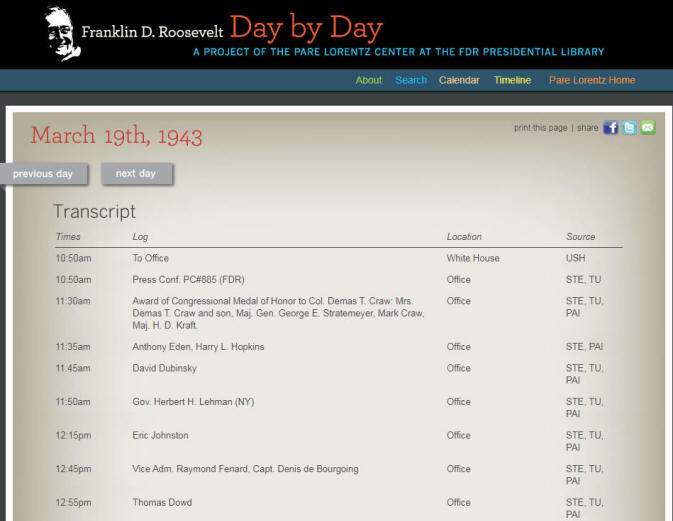Go to the Calendar page
The width and height of the screenshot is (673, 521).
[x=459, y=80]
